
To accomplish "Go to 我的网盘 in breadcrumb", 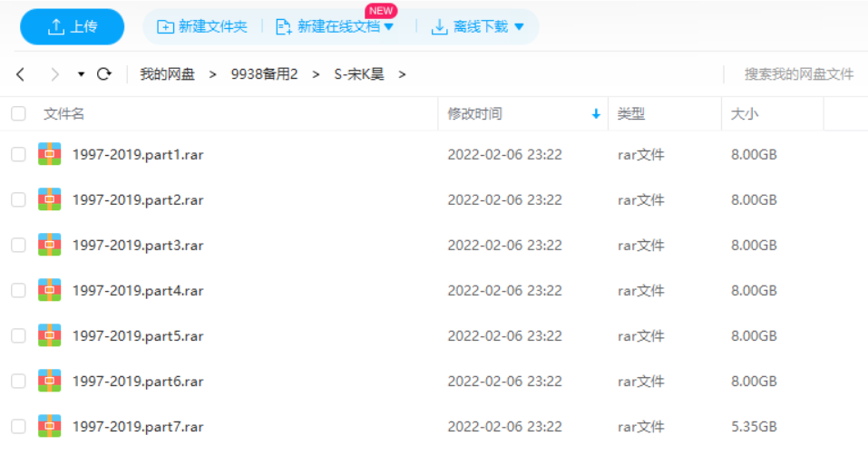I will point(167,74).
